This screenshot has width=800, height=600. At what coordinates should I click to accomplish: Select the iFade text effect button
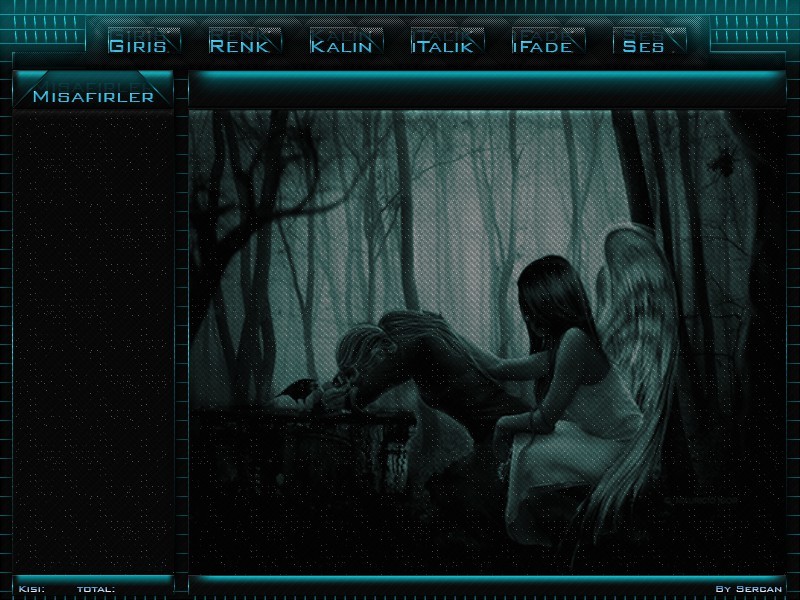click(548, 41)
